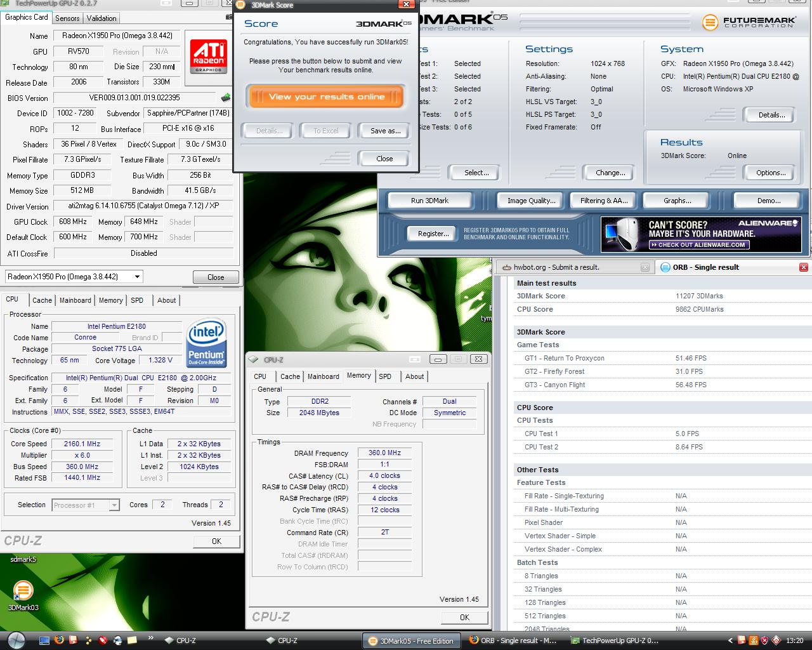Click Options button under Results

click(771, 173)
